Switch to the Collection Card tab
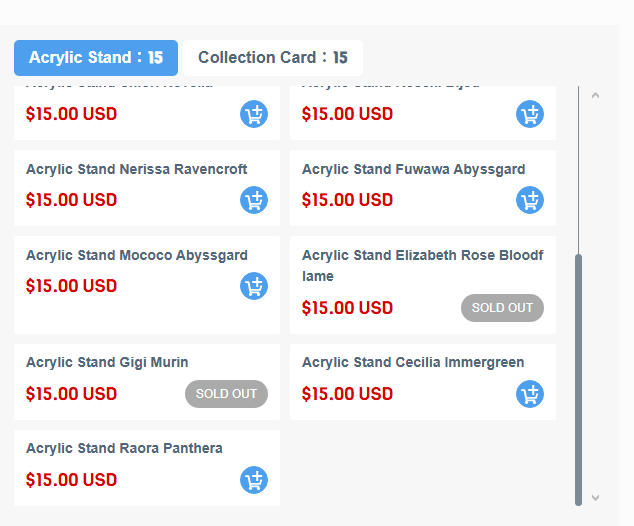The height and width of the screenshot is (526, 634). pyautogui.click(x=273, y=58)
